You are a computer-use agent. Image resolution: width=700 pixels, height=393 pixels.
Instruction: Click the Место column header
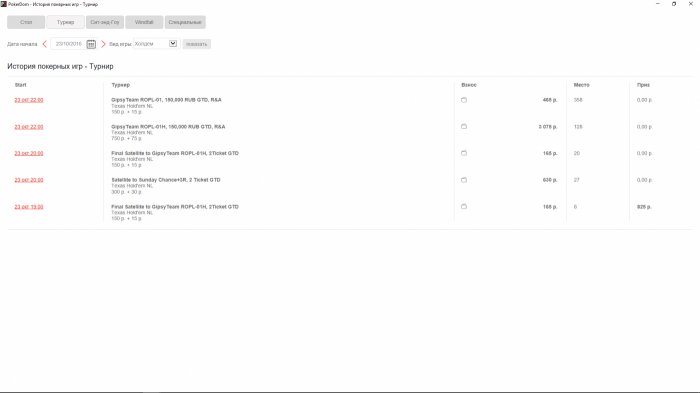[582, 85]
